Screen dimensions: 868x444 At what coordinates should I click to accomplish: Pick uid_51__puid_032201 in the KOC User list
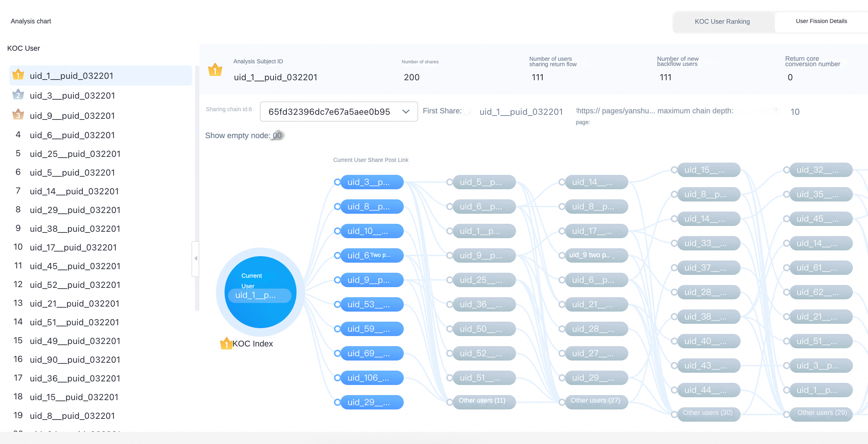(x=101, y=322)
